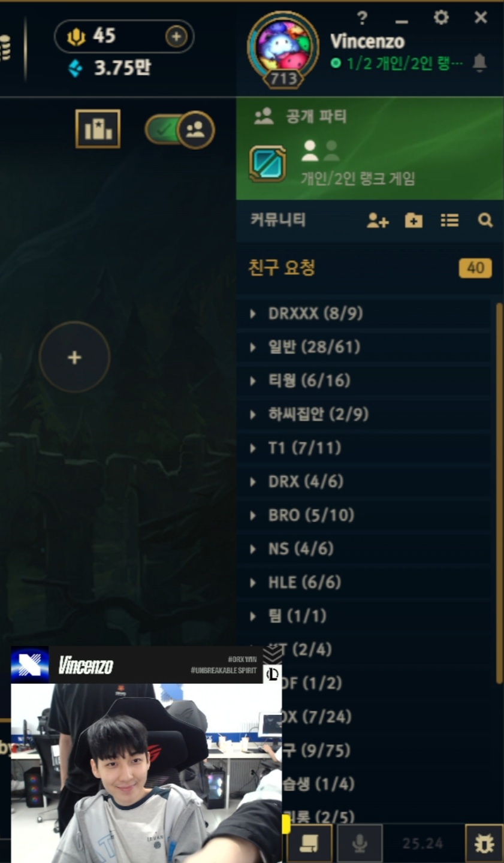Click the friends list scrollbar
This screenshot has width=504, height=863.
coord(499,493)
